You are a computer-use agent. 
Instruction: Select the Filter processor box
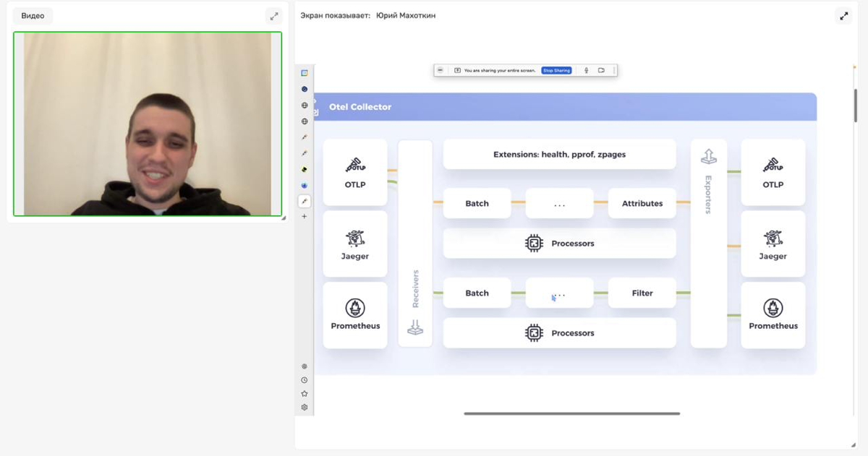642,293
